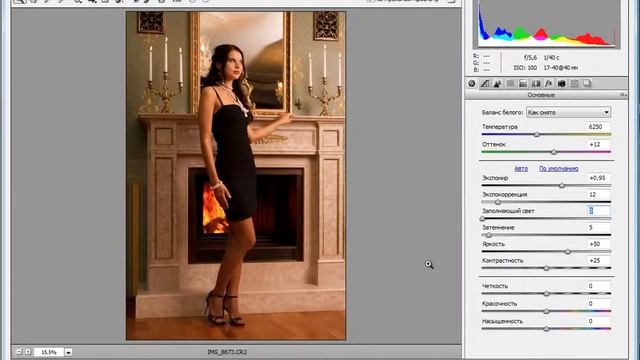Expand the Баланс белого dropdown
This screenshot has height=360, width=640.
(x=568, y=112)
